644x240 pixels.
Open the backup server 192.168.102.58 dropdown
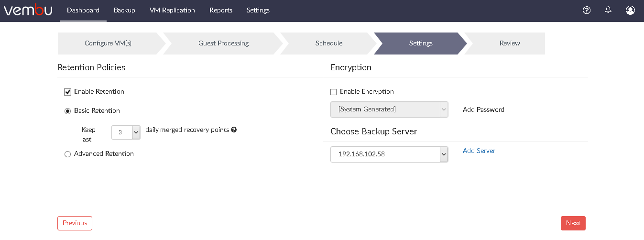pos(389,154)
